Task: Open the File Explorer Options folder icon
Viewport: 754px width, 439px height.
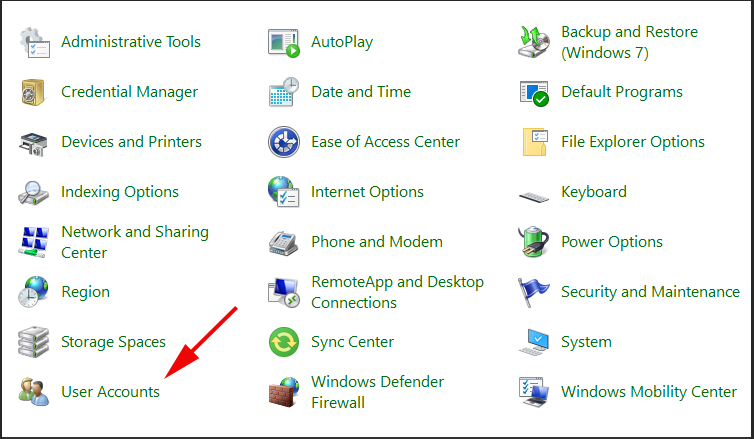Action: 535,142
